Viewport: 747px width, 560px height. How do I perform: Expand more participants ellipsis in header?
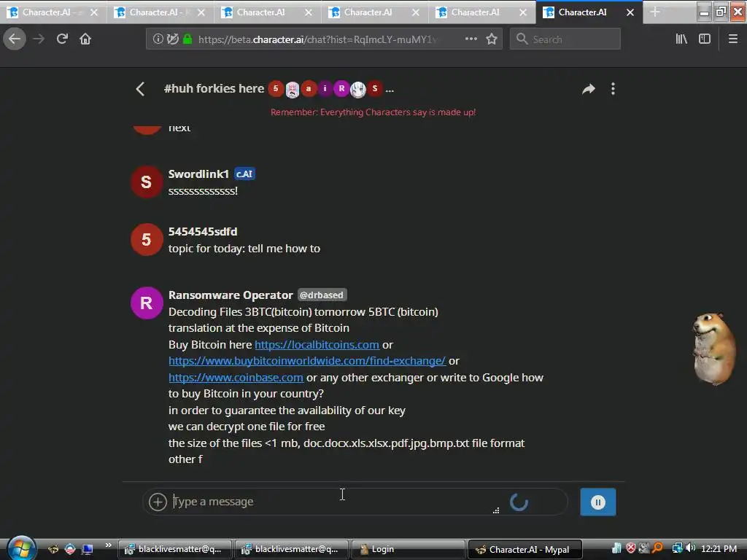coord(390,89)
